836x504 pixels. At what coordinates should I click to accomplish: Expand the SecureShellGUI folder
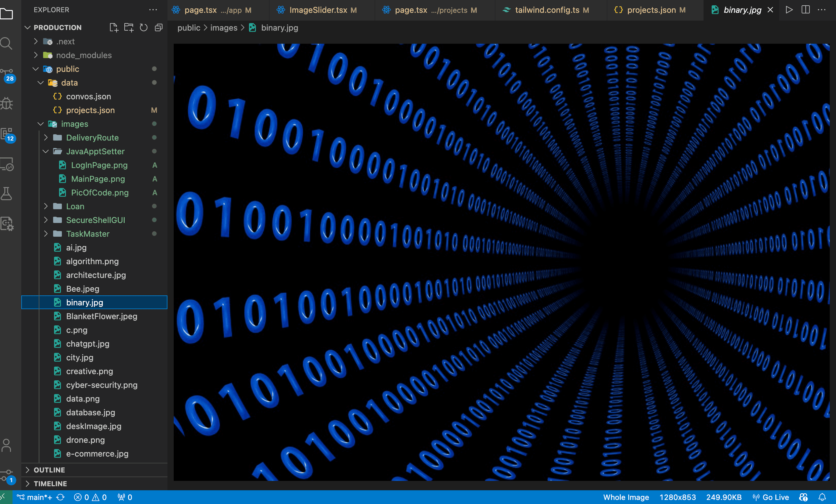pos(46,220)
